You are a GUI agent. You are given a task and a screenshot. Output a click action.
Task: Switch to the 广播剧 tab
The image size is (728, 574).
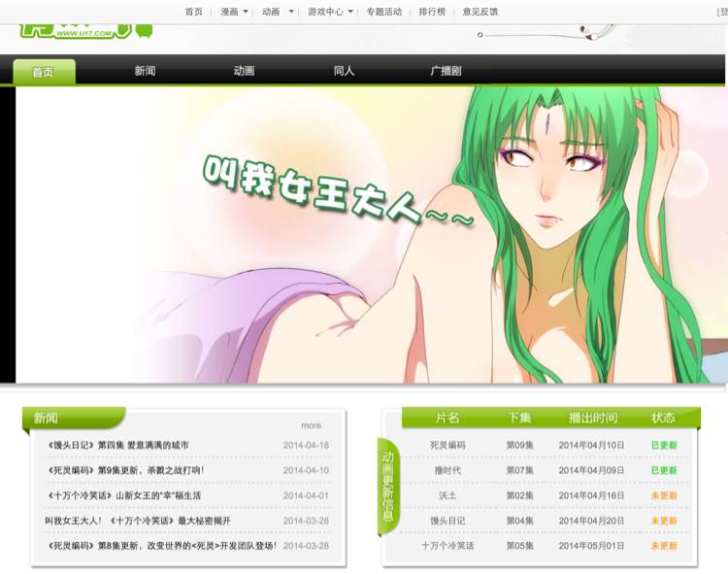click(446, 71)
